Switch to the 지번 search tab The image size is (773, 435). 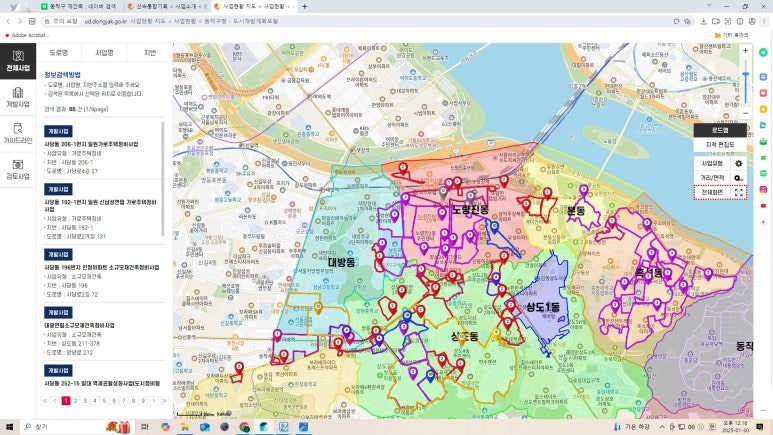point(150,52)
